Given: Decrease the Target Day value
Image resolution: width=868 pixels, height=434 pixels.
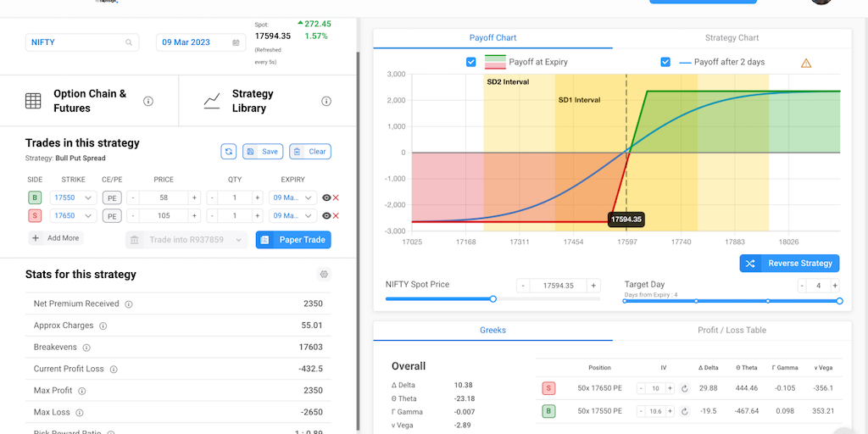Looking at the screenshot, I should coord(802,286).
